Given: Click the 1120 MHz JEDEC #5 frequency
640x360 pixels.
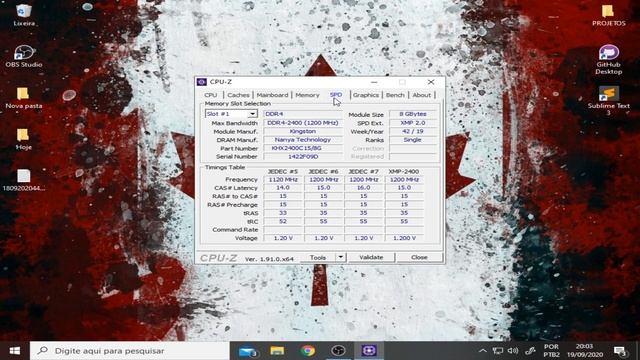Looking at the screenshot, I should [x=283, y=180].
